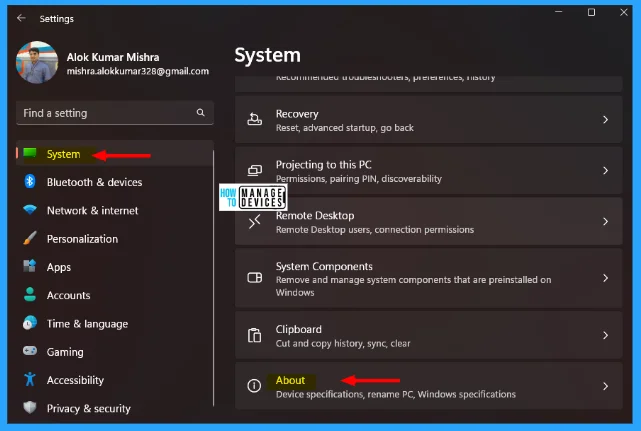Expand Projecting to this PC chevron
641x431 pixels.
click(x=605, y=171)
